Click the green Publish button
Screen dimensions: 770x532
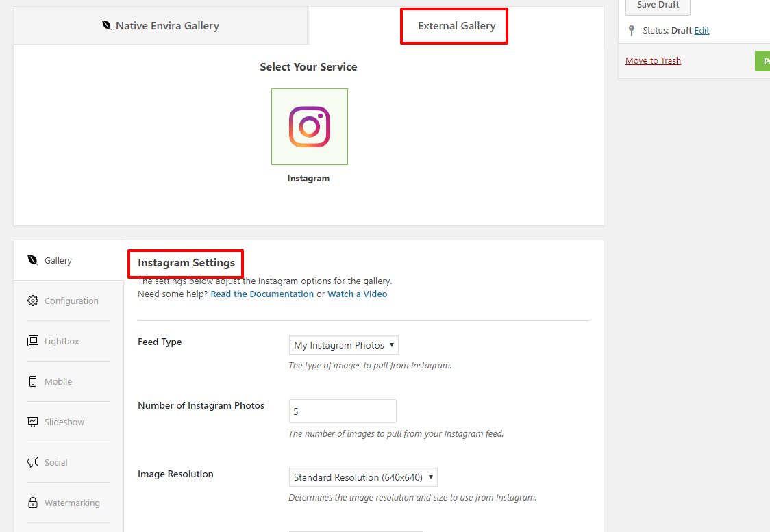coord(762,61)
